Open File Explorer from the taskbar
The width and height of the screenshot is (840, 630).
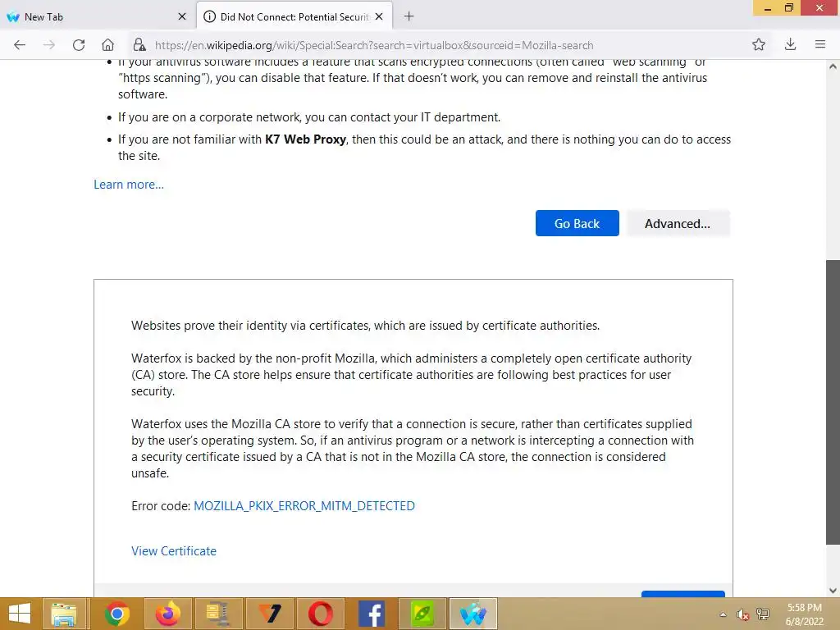(64, 614)
